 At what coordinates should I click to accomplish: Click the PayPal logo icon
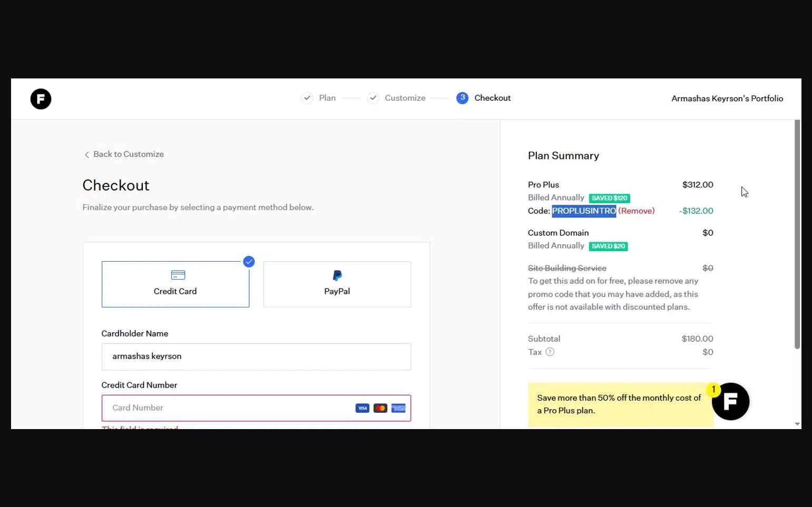click(337, 275)
